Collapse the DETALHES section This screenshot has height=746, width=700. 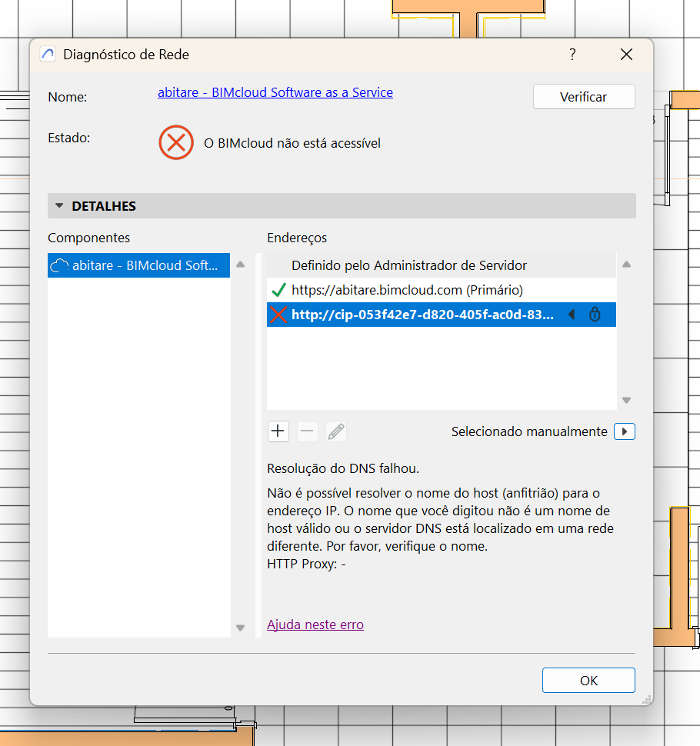[x=342, y=205]
